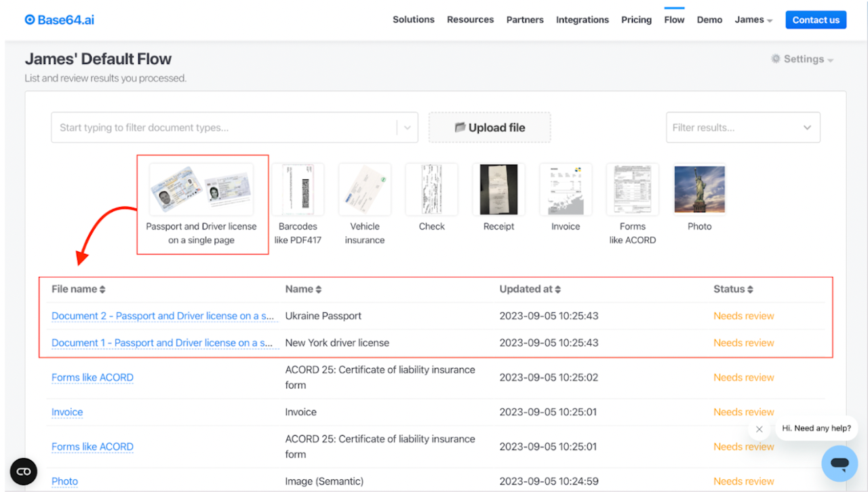The image size is (868, 492).
Task: Click the accessibility widget icon at bottom-left
Action: (x=24, y=471)
